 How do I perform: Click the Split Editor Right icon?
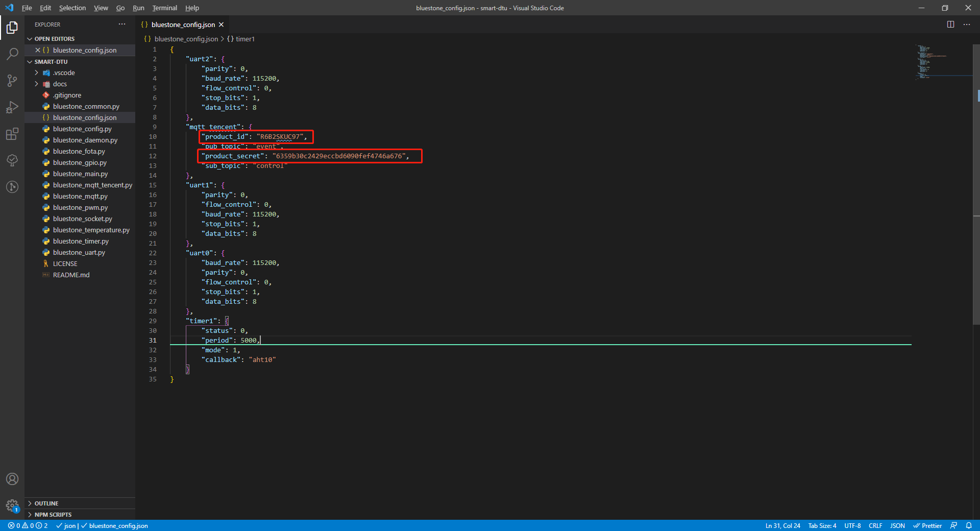pyautogui.click(x=950, y=25)
